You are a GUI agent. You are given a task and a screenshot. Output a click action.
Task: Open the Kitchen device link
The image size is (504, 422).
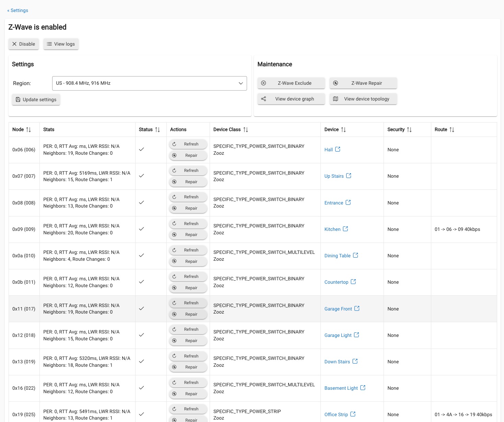click(332, 230)
